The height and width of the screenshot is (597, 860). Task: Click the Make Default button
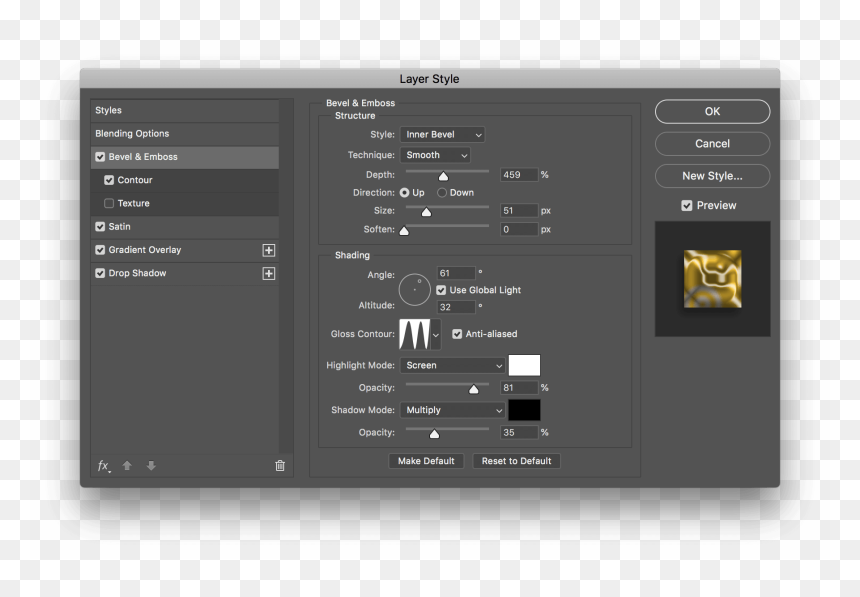click(x=426, y=461)
